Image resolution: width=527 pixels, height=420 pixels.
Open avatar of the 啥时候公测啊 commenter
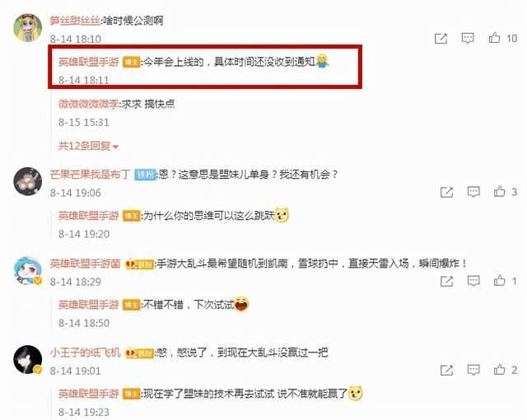[x=27, y=27]
